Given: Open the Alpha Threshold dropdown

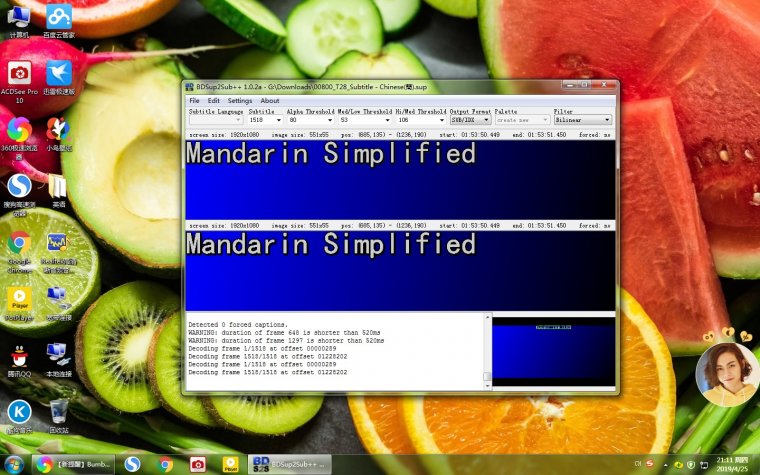Looking at the screenshot, I should click(x=311, y=120).
